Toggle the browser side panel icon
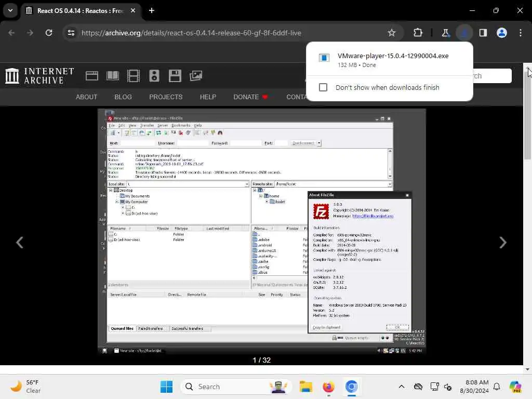The width and height of the screenshot is (532, 399). [483, 33]
